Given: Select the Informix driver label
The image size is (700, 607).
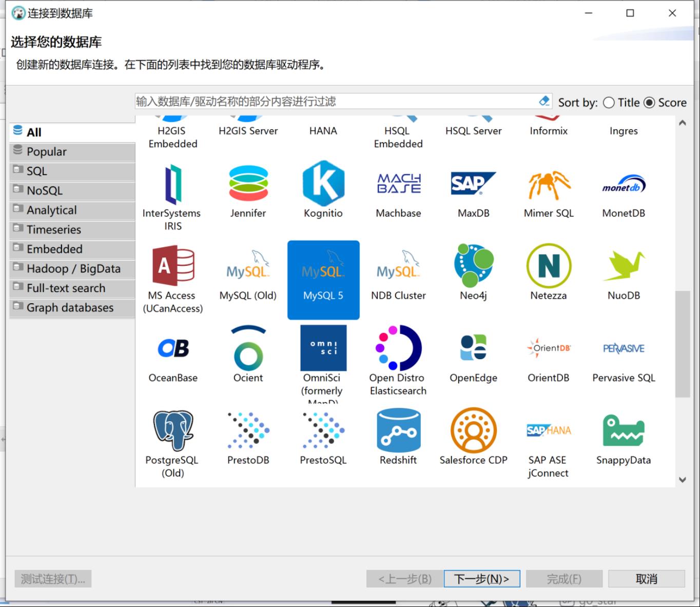Looking at the screenshot, I should click(549, 131).
